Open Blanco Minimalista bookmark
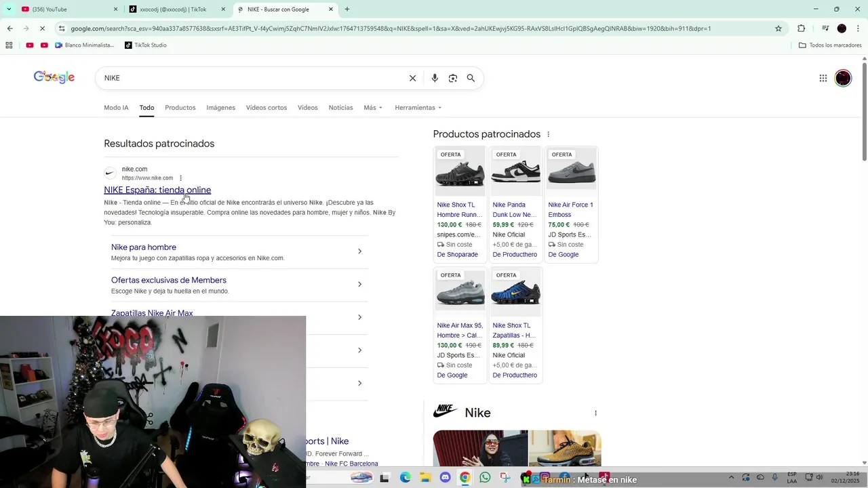 click(x=85, y=45)
